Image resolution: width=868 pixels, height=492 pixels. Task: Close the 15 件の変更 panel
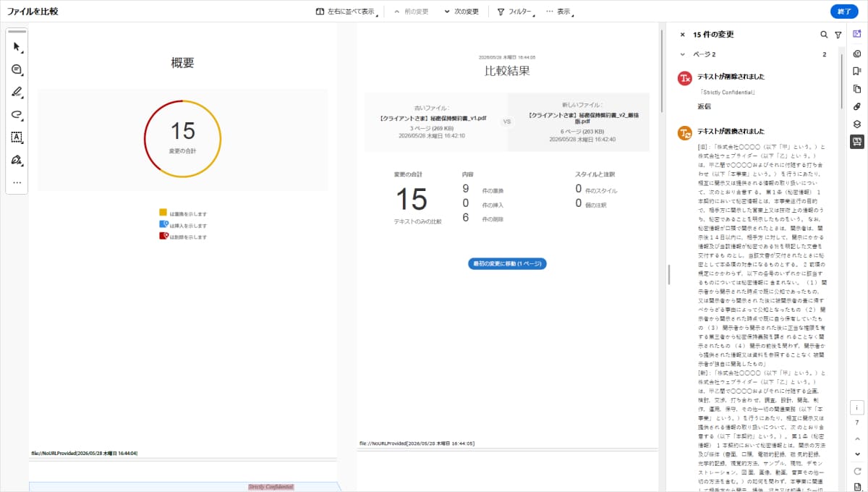[682, 34]
